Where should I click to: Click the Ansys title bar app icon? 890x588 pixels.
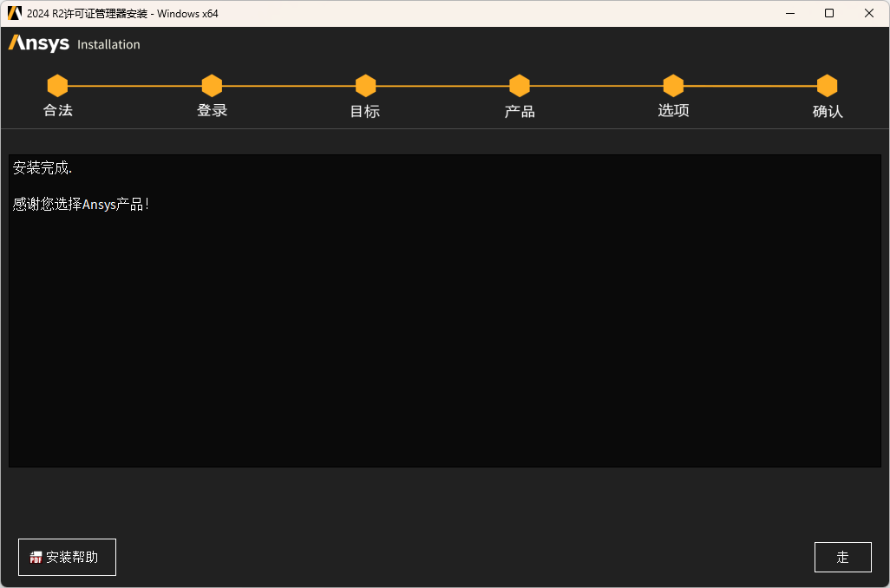pyautogui.click(x=14, y=13)
